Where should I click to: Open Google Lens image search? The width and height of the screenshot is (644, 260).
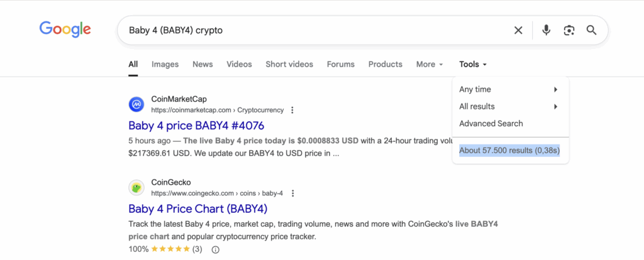pos(569,30)
